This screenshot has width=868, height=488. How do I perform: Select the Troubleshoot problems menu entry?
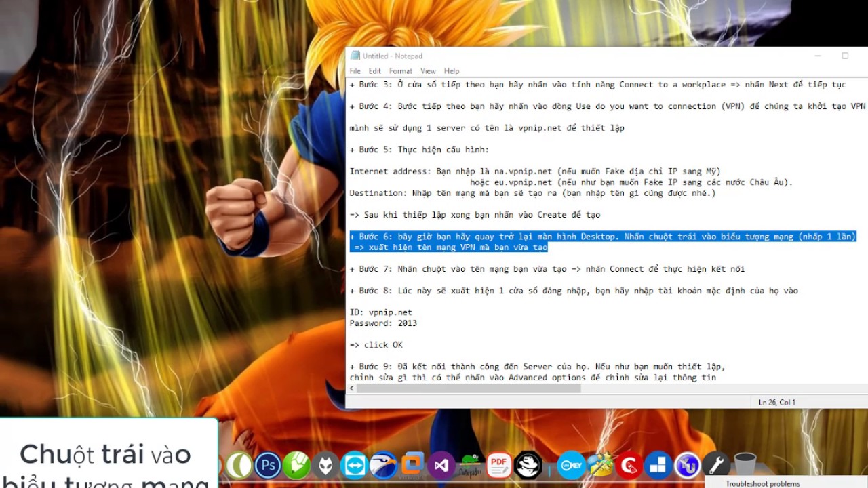click(x=763, y=483)
